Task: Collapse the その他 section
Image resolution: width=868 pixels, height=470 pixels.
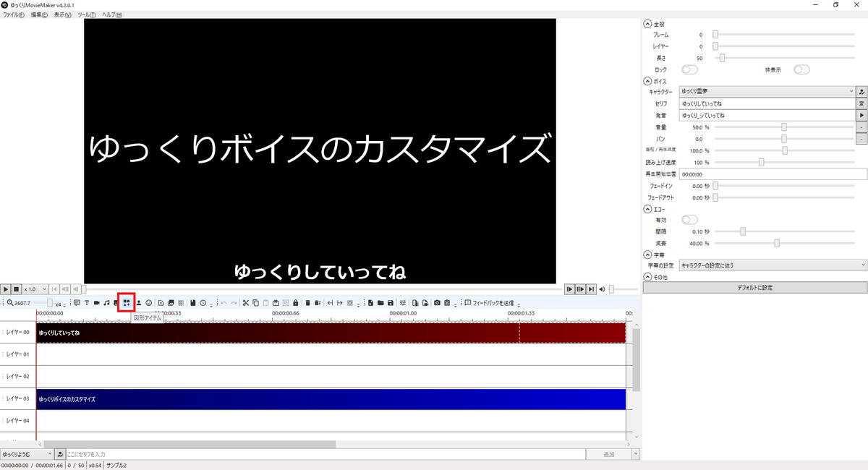Action: coord(647,277)
